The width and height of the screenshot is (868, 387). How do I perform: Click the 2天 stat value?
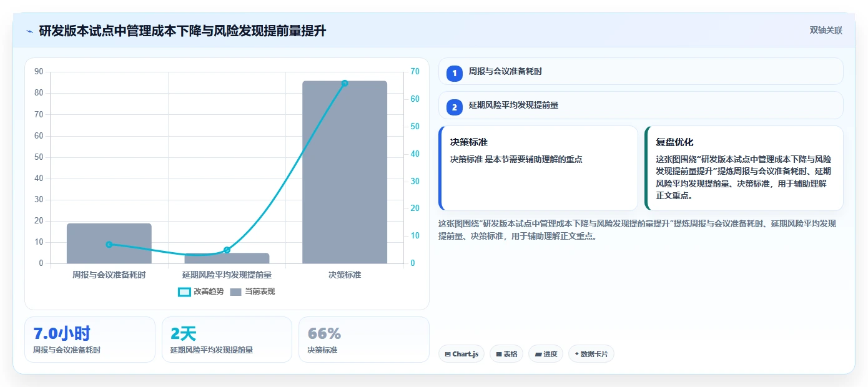click(183, 333)
